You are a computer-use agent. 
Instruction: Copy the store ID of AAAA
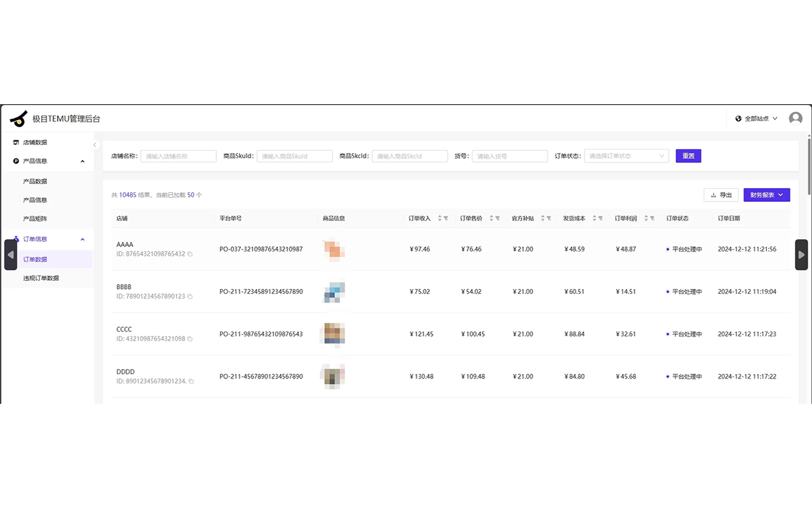tap(190, 254)
